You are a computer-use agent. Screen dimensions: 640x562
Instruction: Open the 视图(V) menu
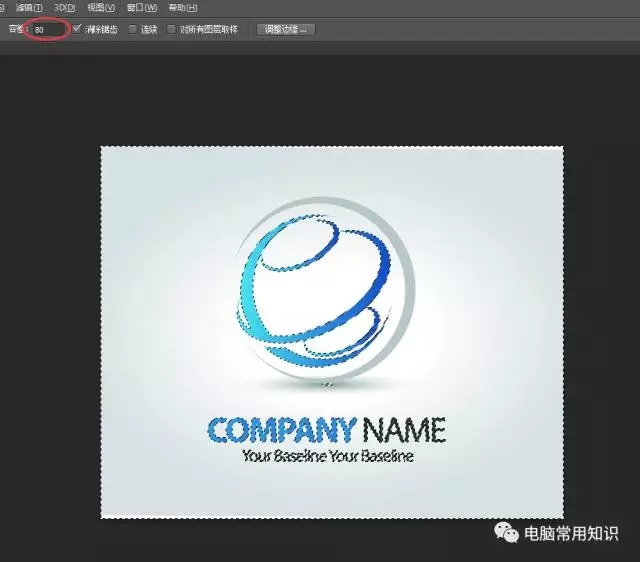click(x=101, y=7)
